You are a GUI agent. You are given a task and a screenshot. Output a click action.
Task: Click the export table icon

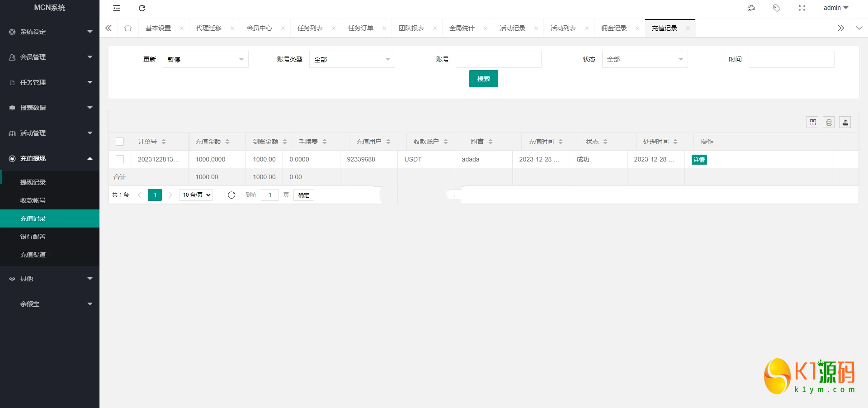[845, 122]
